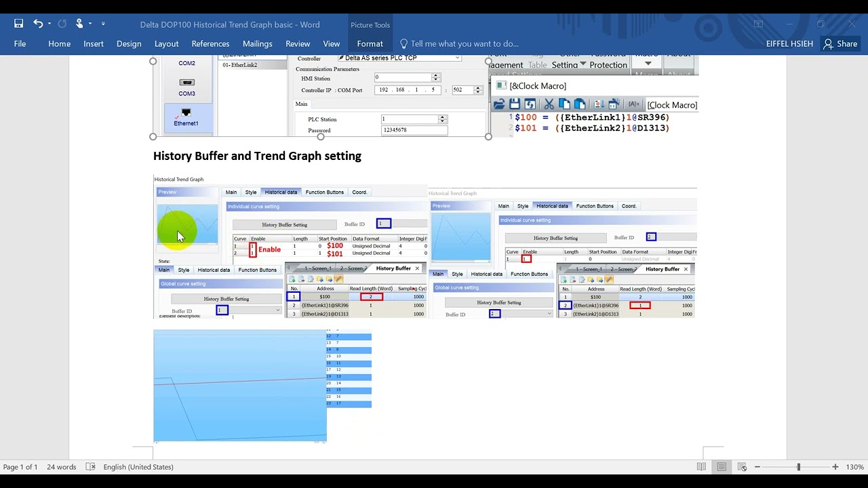
Task: Click the zoom in plus button
Action: (835, 467)
